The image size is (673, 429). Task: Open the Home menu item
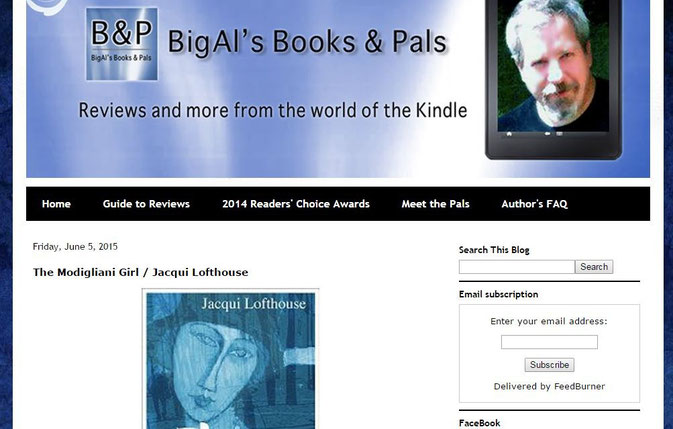coord(56,204)
